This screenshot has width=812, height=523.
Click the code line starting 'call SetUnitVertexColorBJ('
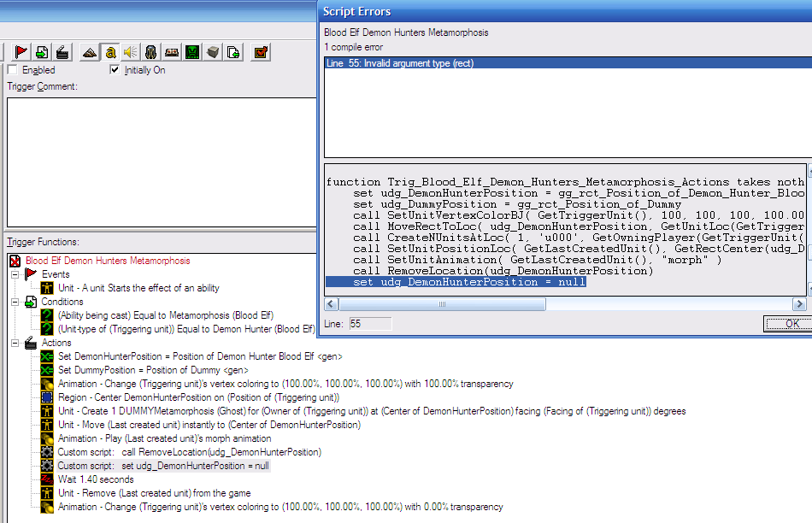point(579,215)
